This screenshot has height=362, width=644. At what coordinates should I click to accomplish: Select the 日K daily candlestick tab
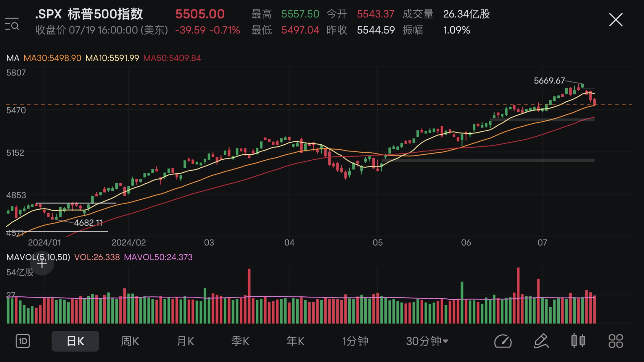click(x=75, y=341)
